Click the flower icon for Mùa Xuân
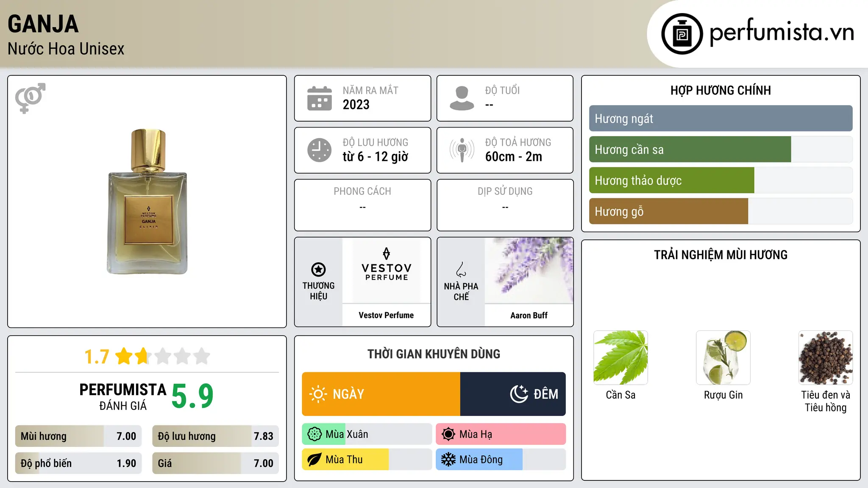The image size is (868, 488). [314, 434]
